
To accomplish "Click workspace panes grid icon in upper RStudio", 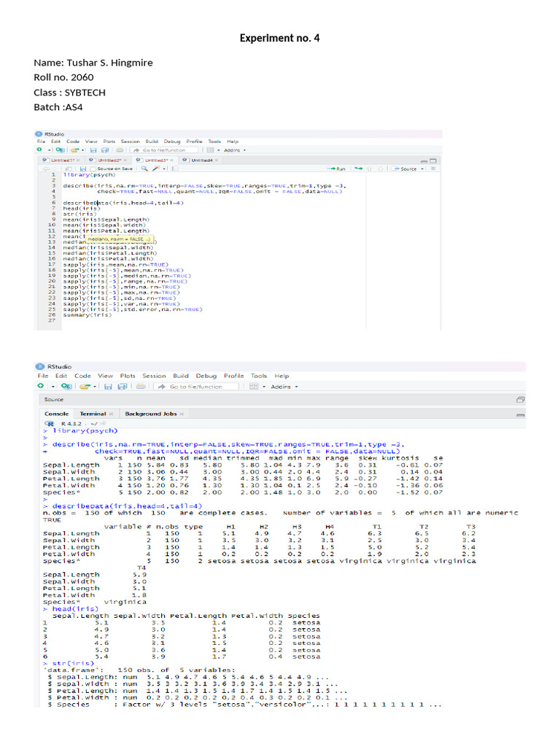I will (x=210, y=150).
